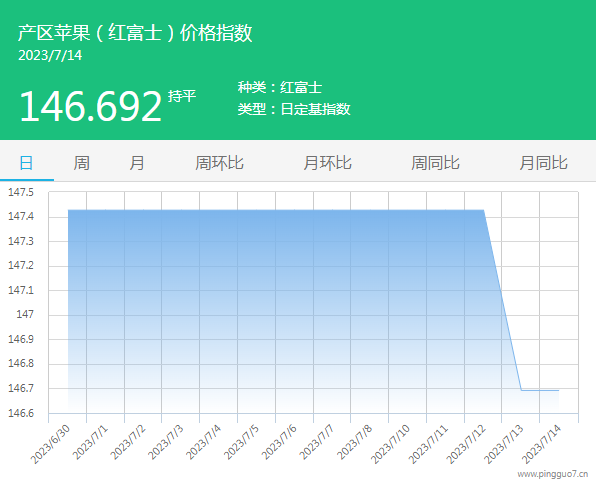Click the 147.4 y-axis label
The height and width of the screenshot is (486, 596).
21,217
